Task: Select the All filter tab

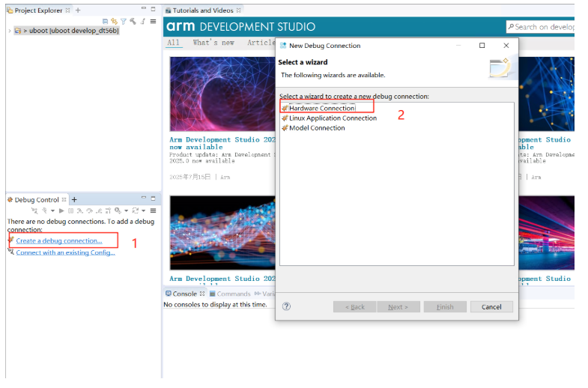Action: [x=173, y=43]
